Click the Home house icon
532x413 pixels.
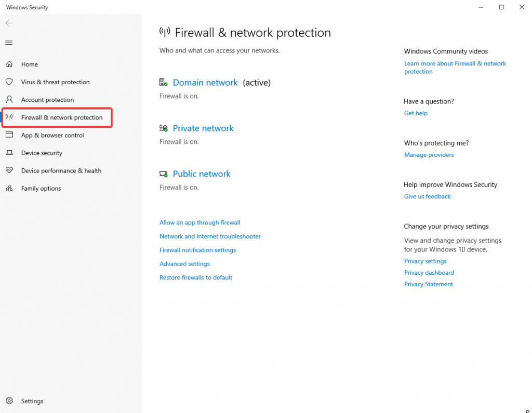(x=9, y=64)
